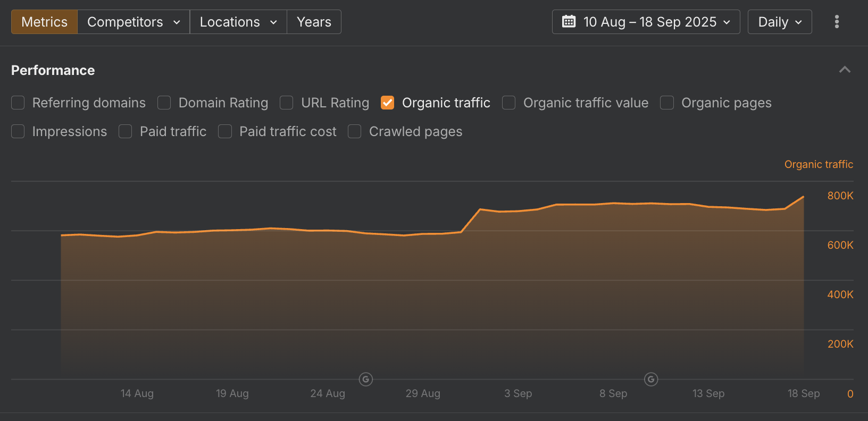Image resolution: width=868 pixels, height=421 pixels.
Task: Enable the Paid traffic checkbox
Action: (x=126, y=131)
